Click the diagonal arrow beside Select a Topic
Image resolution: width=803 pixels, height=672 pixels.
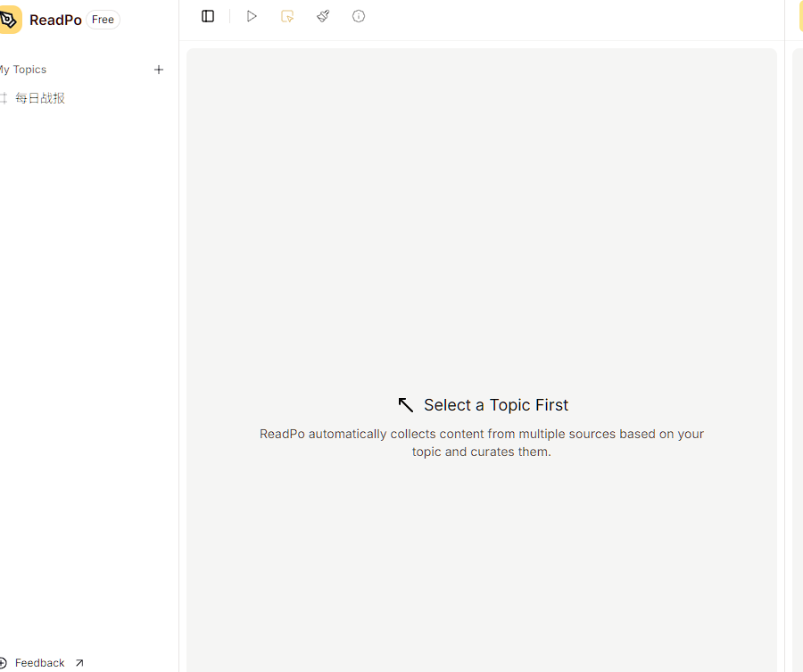(x=406, y=405)
